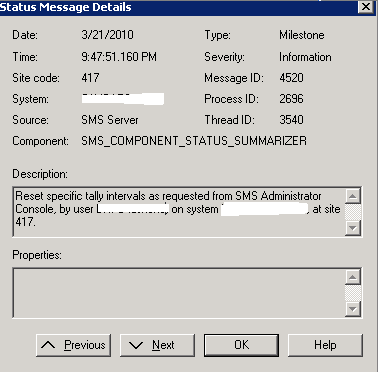Click inside the empty Properties box

178,293
